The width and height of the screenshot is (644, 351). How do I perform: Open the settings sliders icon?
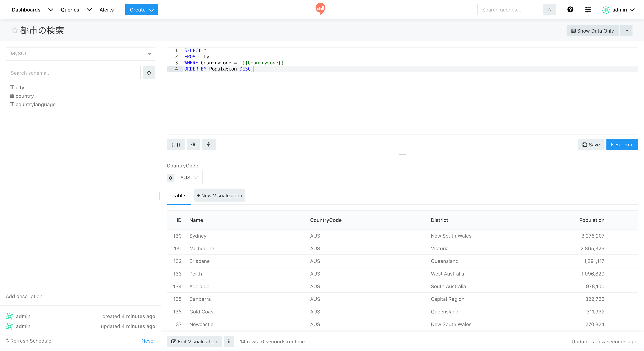[587, 10]
